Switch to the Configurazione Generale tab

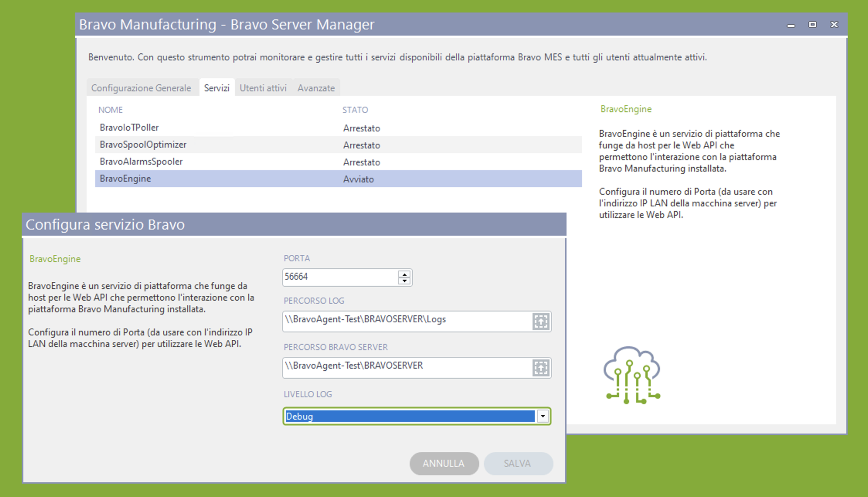coord(141,88)
